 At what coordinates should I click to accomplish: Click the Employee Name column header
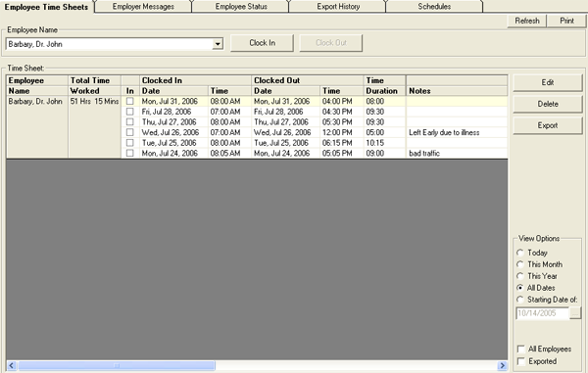coord(37,86)
